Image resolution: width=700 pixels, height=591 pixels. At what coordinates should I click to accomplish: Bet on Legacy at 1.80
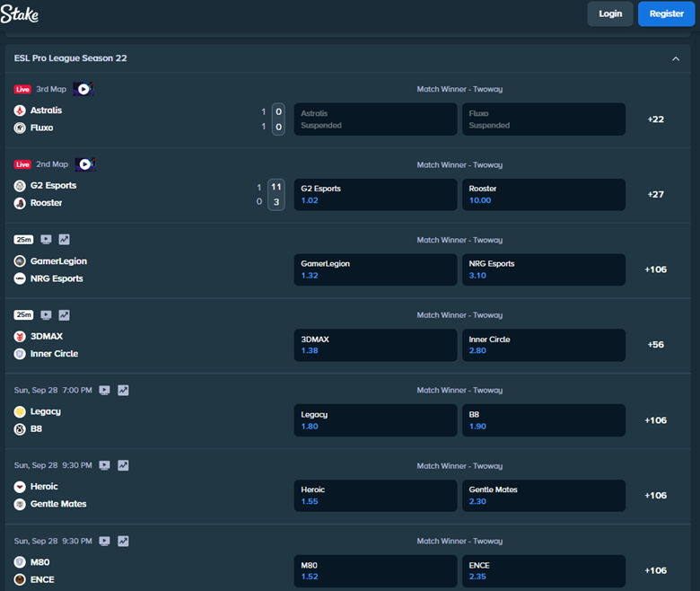coord(375,420)
